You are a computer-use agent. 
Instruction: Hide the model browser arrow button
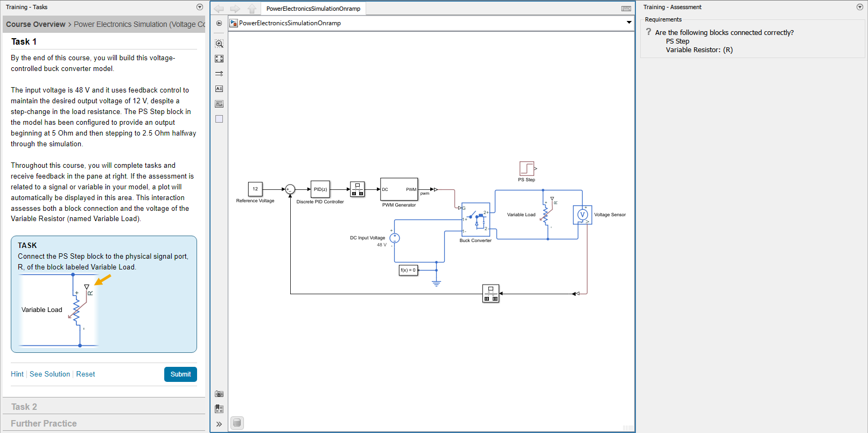219,23
